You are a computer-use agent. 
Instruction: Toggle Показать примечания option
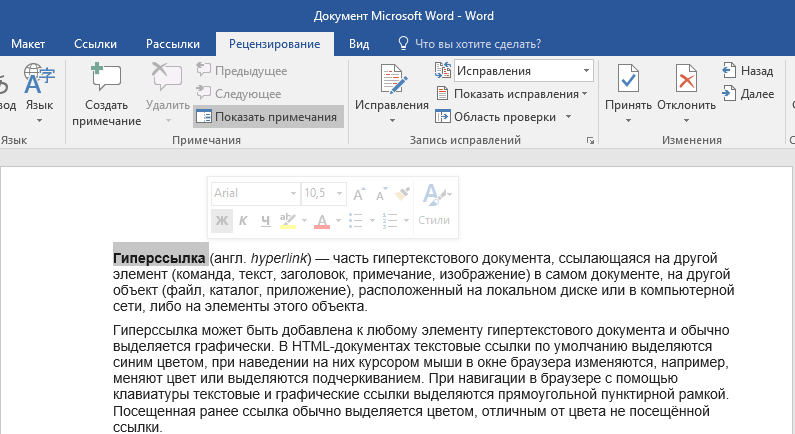click(267, 117)
